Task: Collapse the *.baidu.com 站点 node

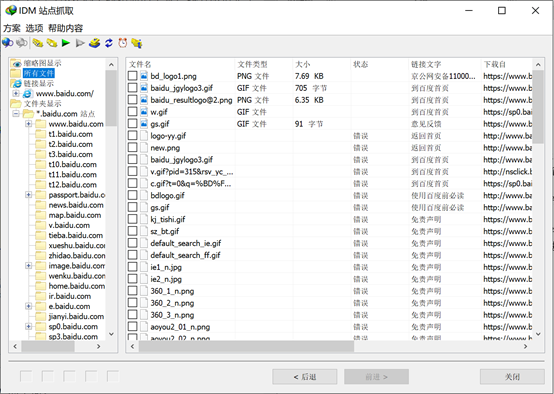Action: tap(16, 114)
